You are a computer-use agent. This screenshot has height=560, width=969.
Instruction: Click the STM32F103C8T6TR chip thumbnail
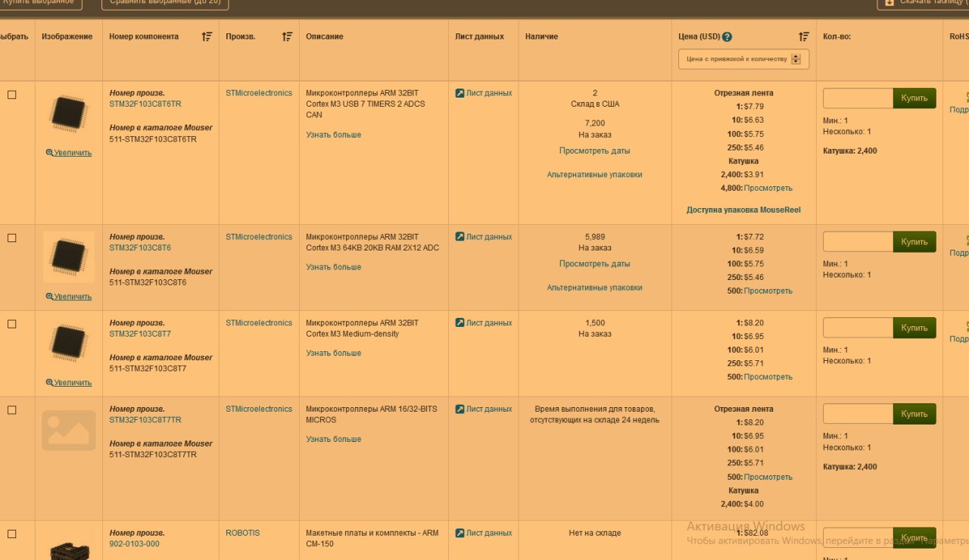click(x=69, y=114)
